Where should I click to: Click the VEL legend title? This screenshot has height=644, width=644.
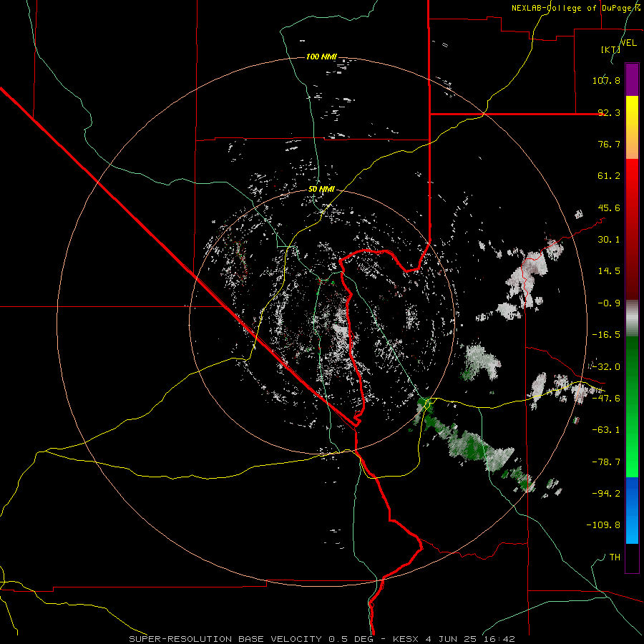[x=629, y=42]
